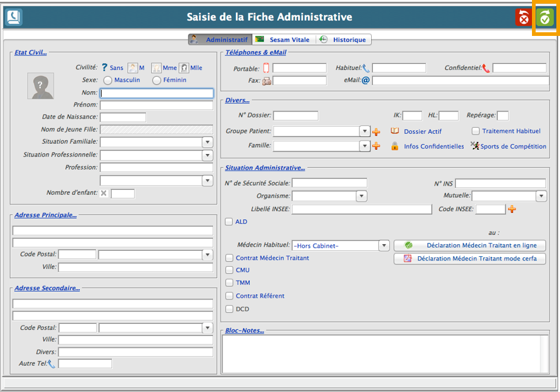
Task: Click the book logo icon in header
Action: (x=14, y=17)
